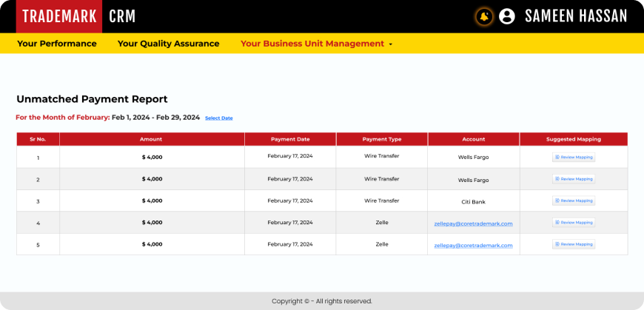644x310 pixels.
Task: Click the notification bell icon
Action: 484,16
